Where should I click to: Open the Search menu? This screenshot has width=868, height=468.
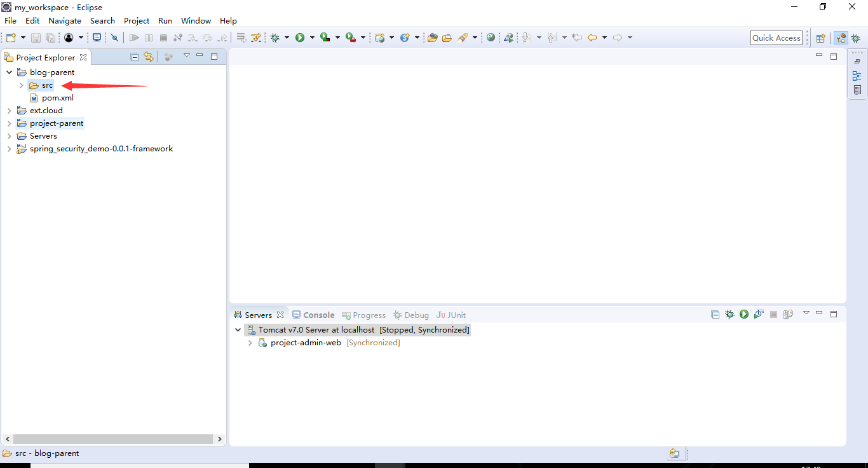(x=102, y=20)
